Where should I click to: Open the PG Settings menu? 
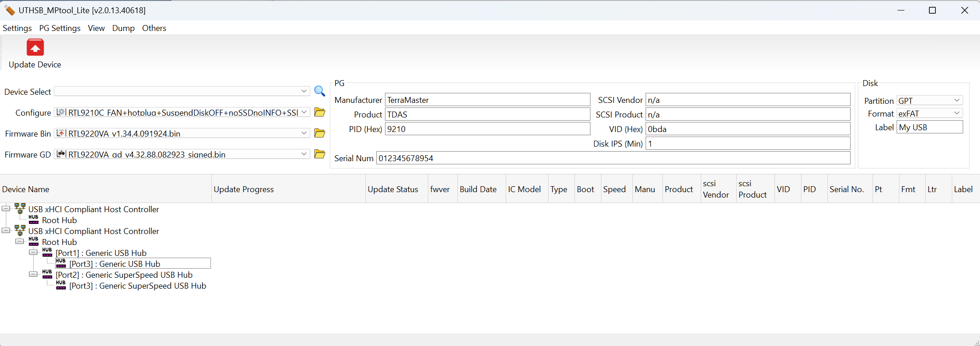tap(60, 28)
